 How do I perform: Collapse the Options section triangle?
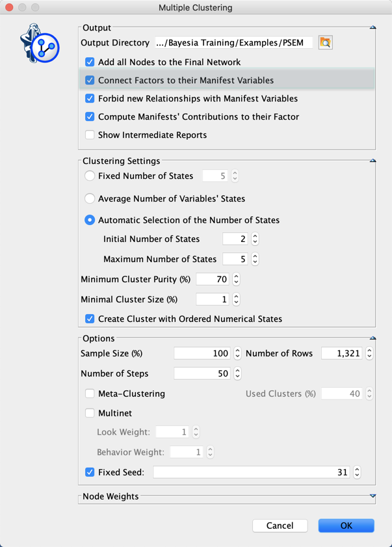pyautogui.click(x=372, y=338)
